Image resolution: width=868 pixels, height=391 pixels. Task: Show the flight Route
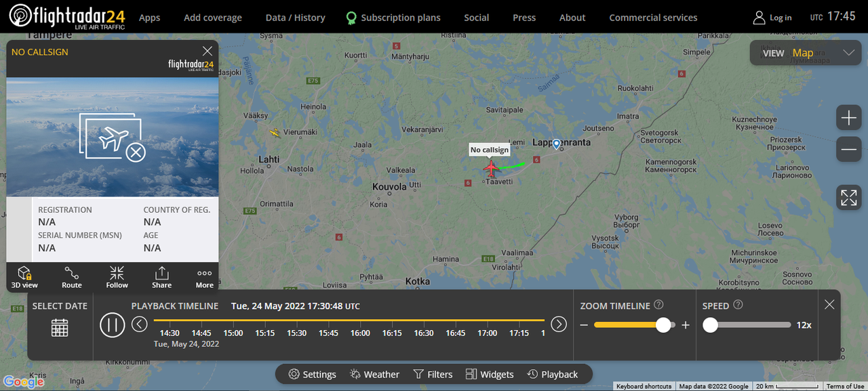click(72, 277)
